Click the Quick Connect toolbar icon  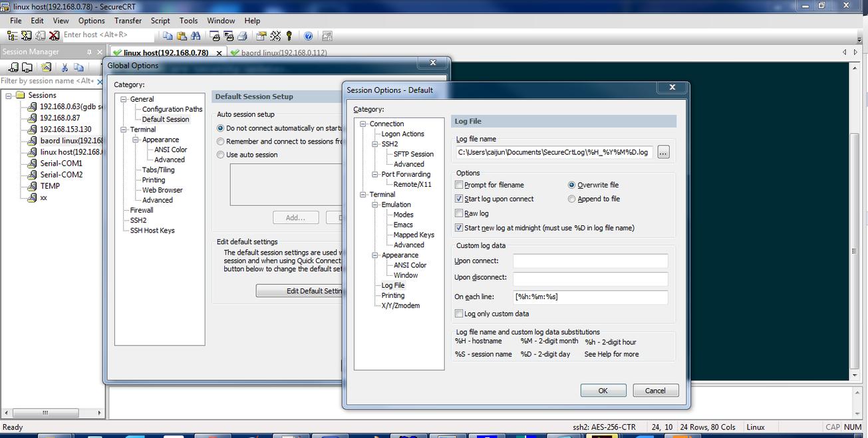pos(26,35)
